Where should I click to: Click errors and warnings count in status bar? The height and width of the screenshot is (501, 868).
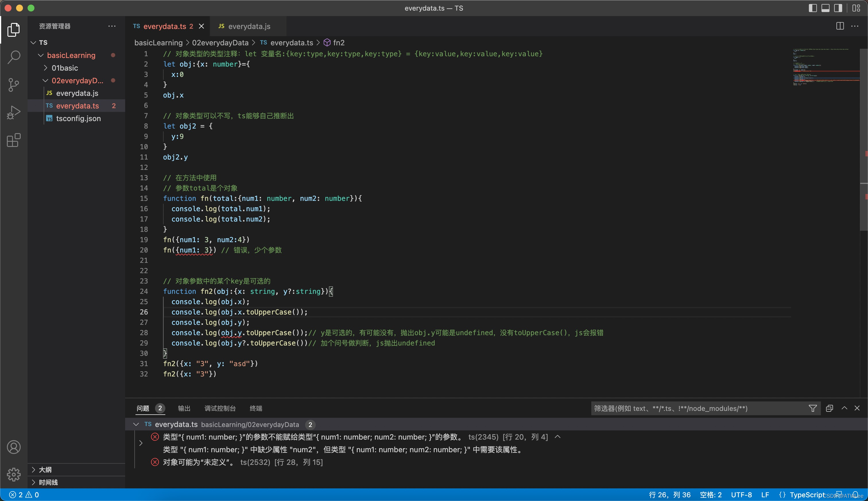click(x=24, y=495)
